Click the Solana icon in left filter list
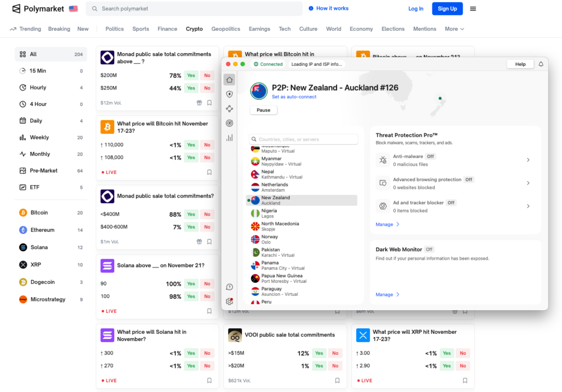562x392 pixels. [x=23, y=247]
